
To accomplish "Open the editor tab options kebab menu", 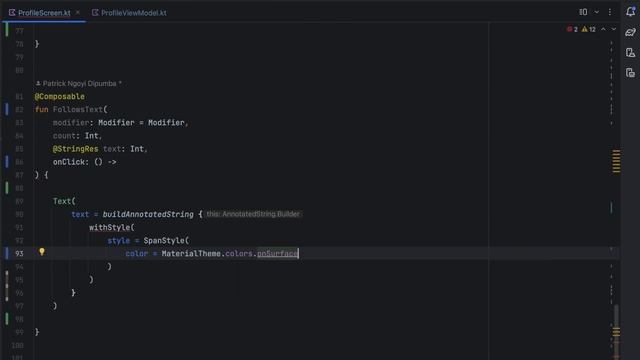I will click(610, 12).
